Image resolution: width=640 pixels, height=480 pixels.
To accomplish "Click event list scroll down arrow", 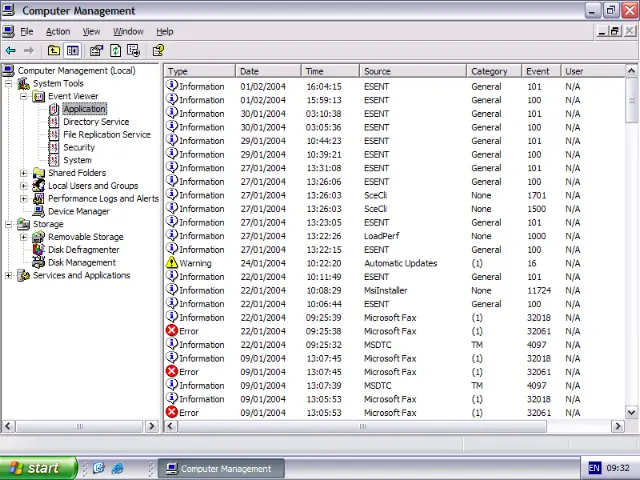I will point(631,412).
